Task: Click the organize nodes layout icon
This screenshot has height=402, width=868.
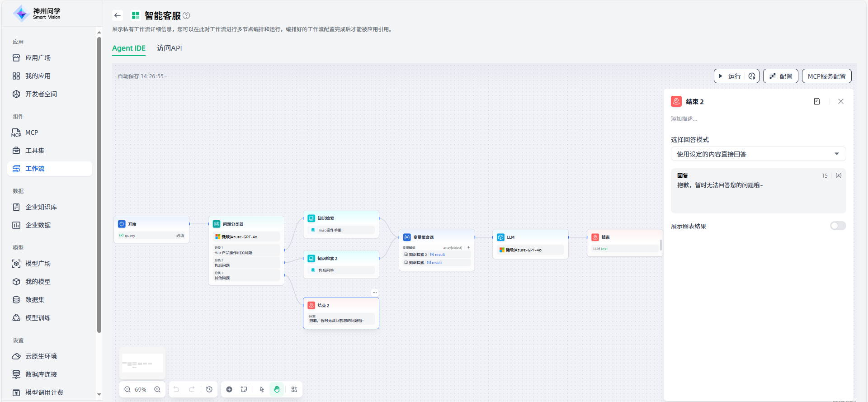Action: (294, 389)
